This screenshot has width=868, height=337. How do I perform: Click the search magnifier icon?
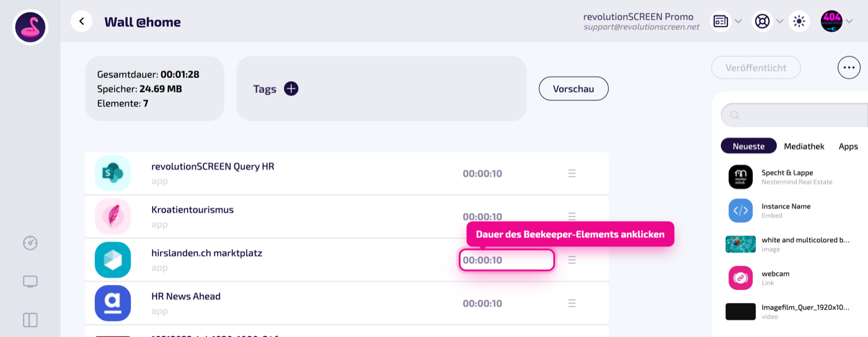click(x=735, y=115)
